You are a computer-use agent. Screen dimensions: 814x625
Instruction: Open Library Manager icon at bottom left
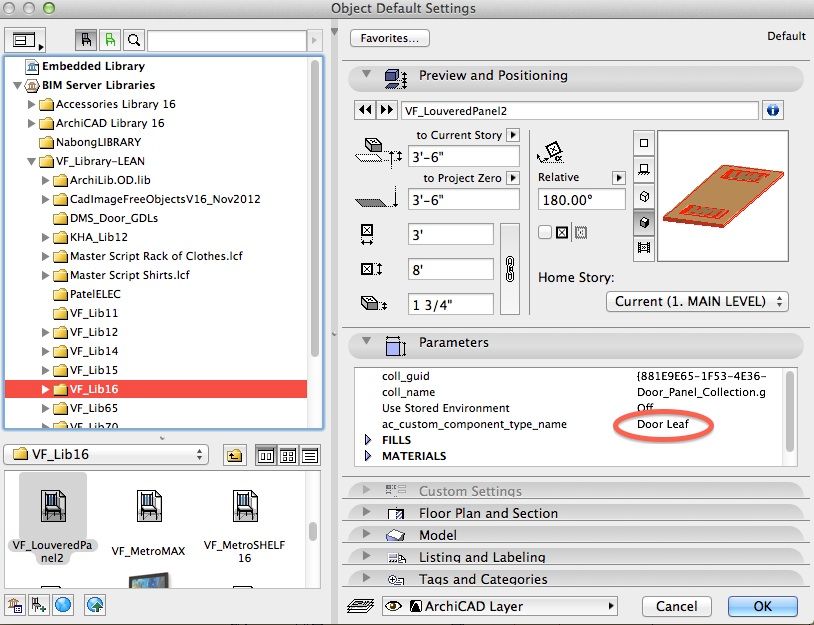[x=15, y=605]
